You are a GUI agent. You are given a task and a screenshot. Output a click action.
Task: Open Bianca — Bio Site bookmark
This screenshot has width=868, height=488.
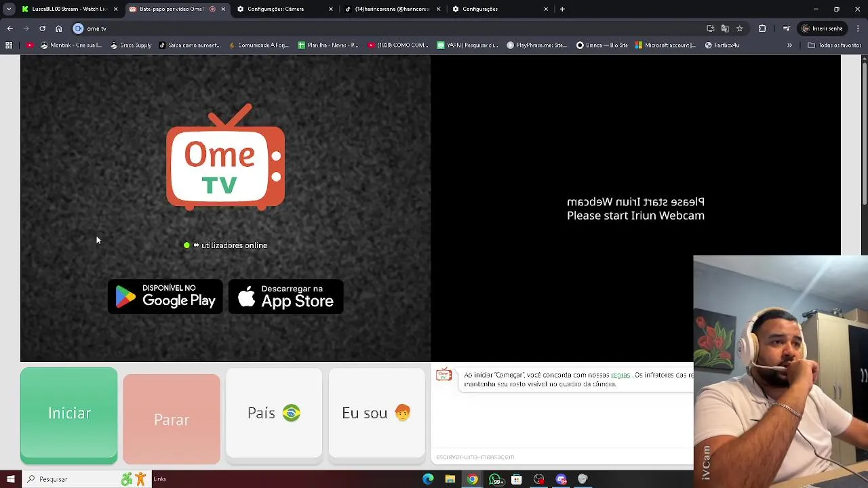pyautogui.click(x=602, y=45)
